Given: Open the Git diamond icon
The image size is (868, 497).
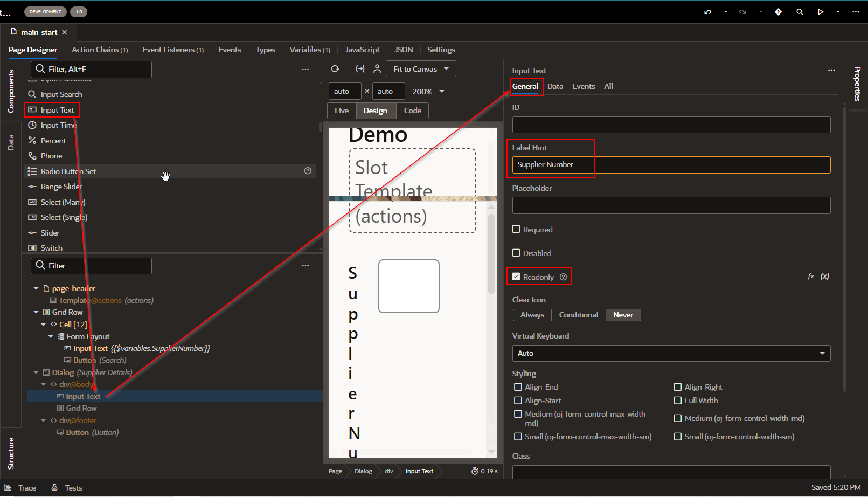Looking at the screenshot, I should point(778,12).
